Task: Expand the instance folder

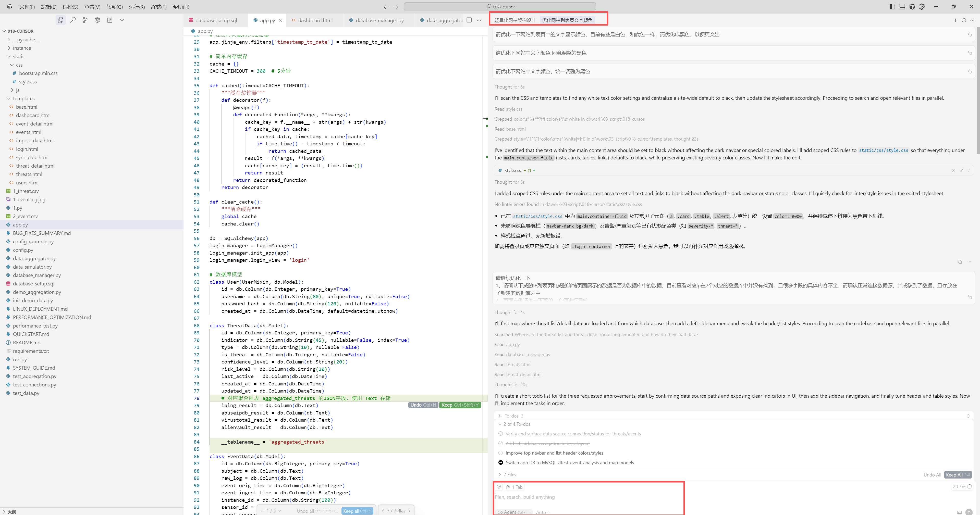Action: [9, 48]
